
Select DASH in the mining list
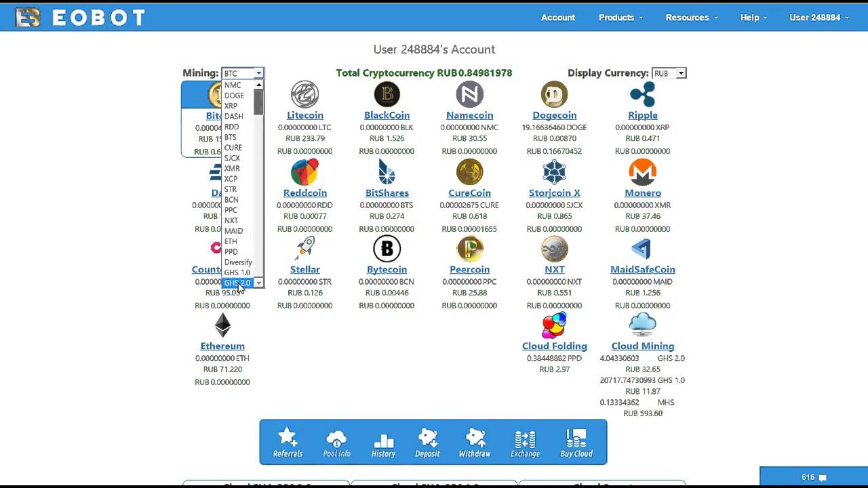point(238,117)
